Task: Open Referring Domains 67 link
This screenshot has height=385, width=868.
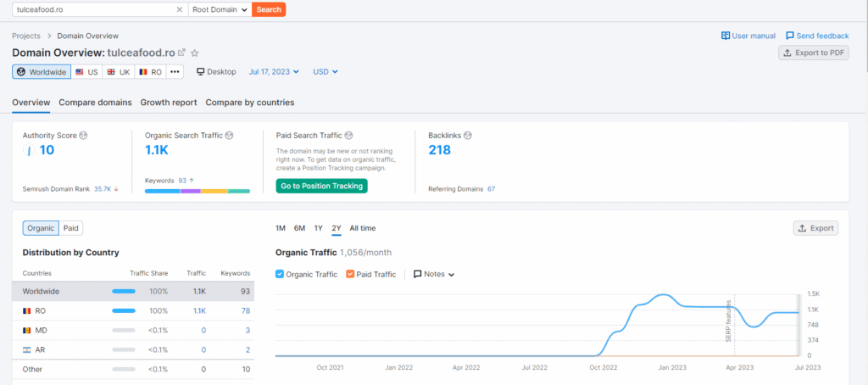Action: click(x=491, y=189)
